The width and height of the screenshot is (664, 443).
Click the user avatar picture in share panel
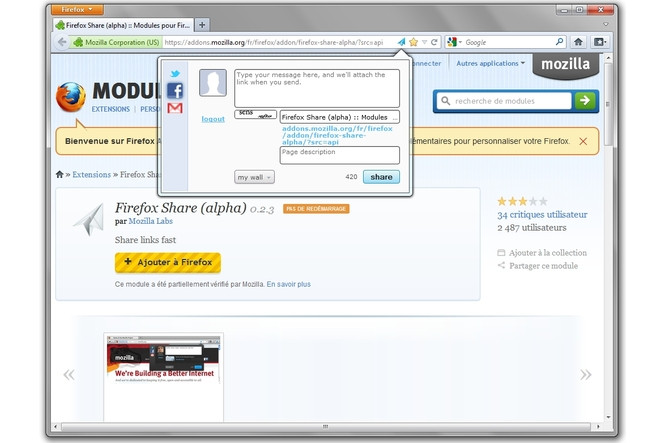pyautogui.click(x=213, y=83)
